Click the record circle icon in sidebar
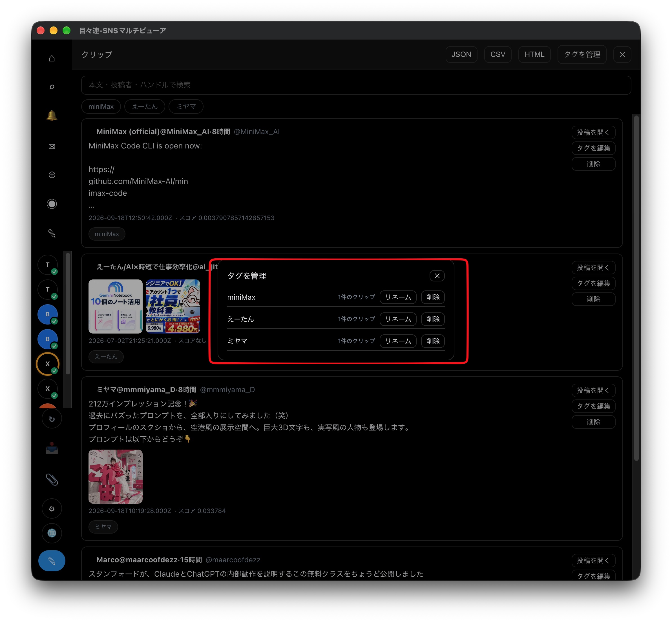This screenshot has height=622, width=672. pyautogui.click(x=52, y=204)
